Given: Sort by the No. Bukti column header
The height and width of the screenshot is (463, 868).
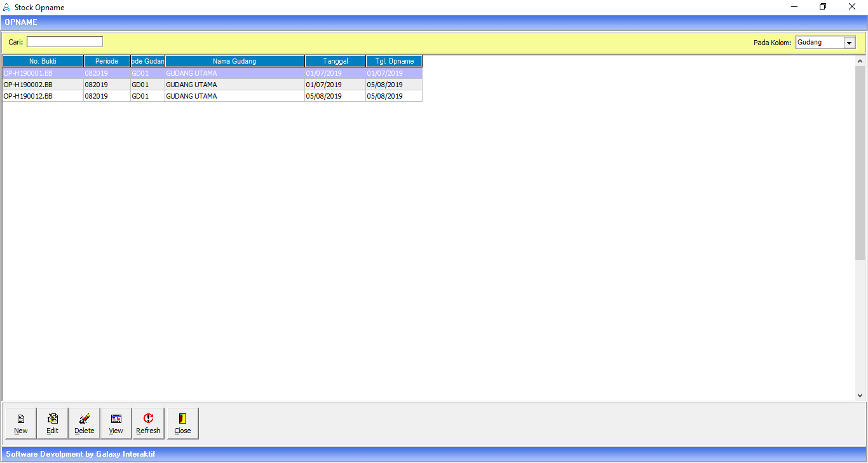Looking at the screenshot, I should [x=43, y=61].
